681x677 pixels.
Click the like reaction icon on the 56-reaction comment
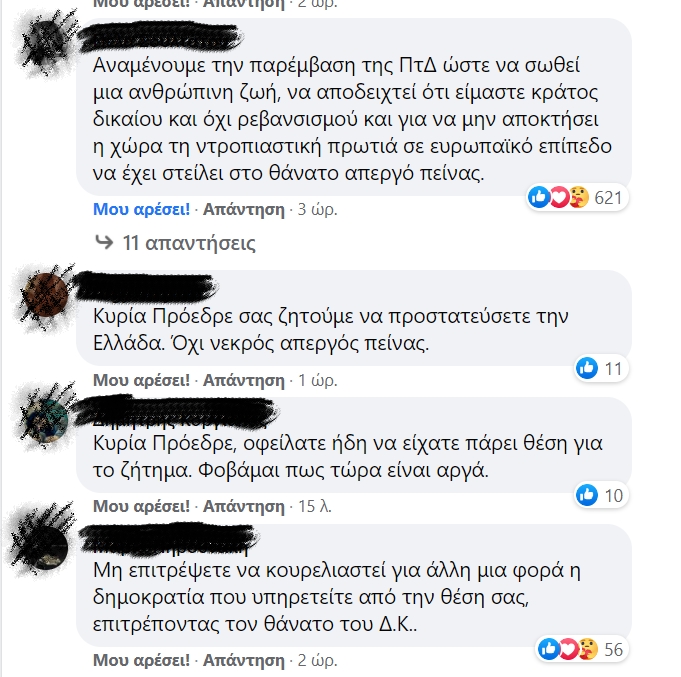[x=549, y=649]
